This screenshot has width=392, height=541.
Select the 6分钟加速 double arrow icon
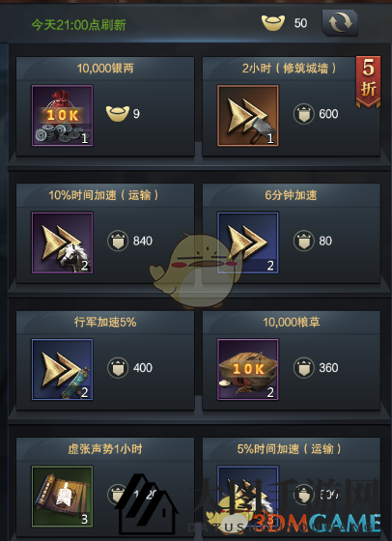point(248,242)
